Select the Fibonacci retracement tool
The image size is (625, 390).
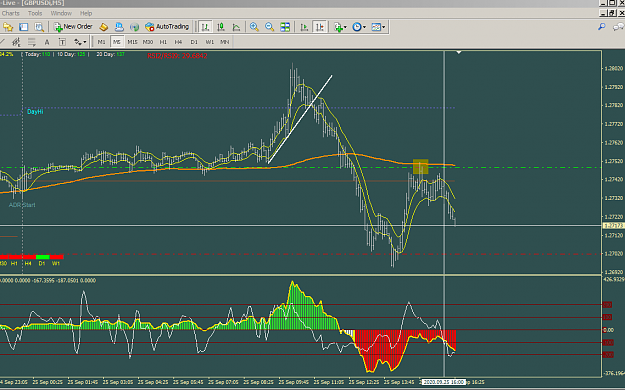coord(31,42)
